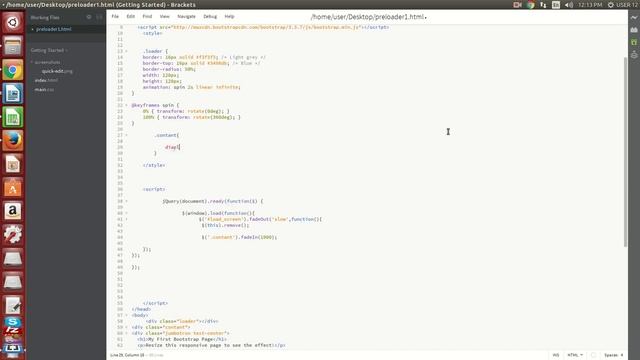This screenshot has height=360, width=640.
Task: Click Chrome tray icon in top panel
Action: pos(531,5)
